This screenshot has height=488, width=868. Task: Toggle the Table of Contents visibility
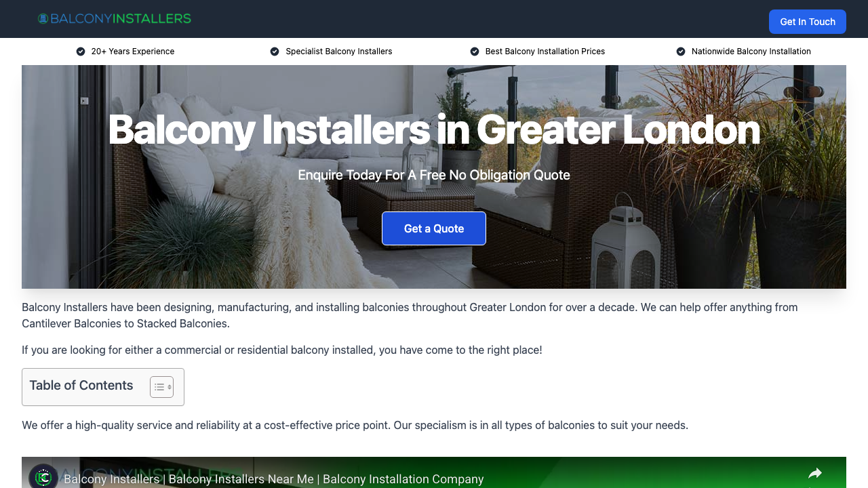(161, 386)
